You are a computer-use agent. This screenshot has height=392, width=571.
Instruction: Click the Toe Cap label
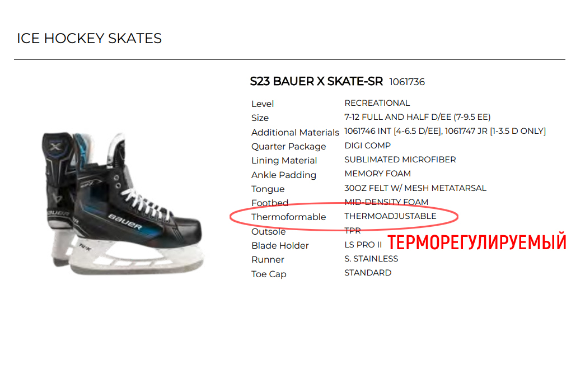coord(269,274)
